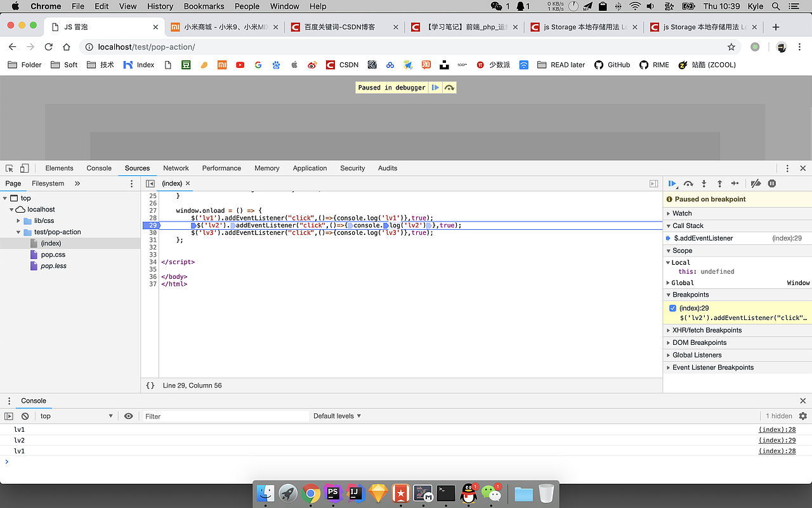Open Terminal from the Dock

tap(446, 493)
